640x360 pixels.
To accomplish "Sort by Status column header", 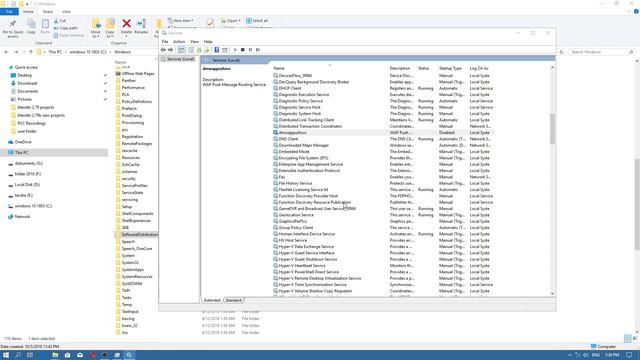I will click(424, 68).
